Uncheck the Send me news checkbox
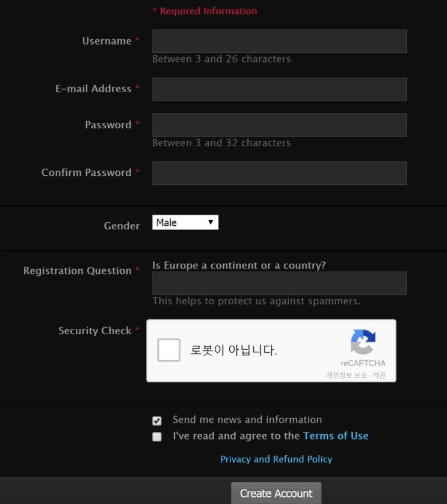This screenshot has height=504, width=447. [157, 421]
